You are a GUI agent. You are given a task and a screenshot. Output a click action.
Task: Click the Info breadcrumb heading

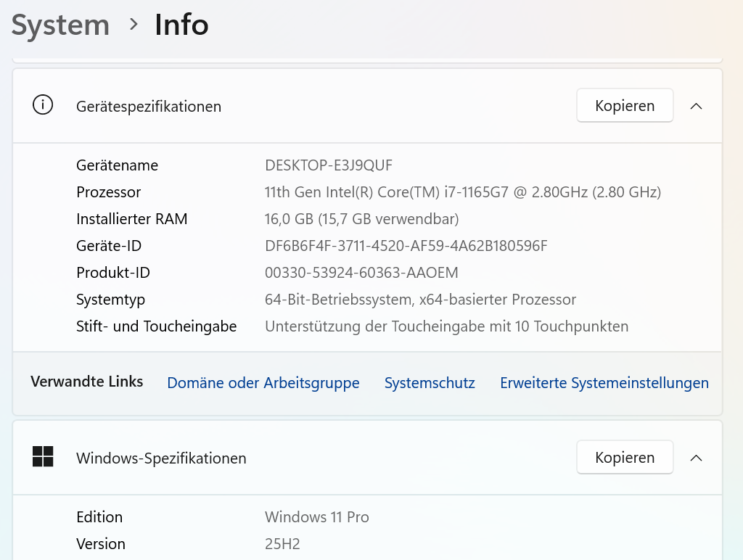pyautogui.click(x=181, y=25)
